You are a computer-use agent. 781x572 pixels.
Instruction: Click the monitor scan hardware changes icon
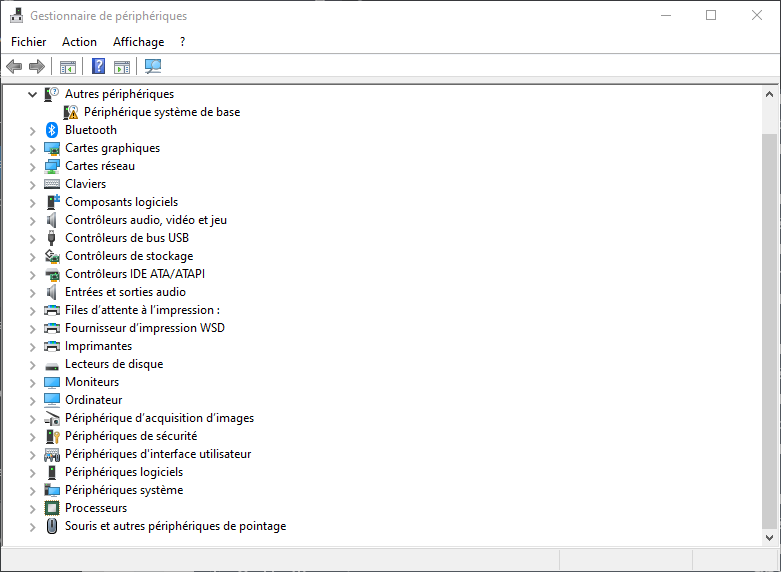[153, 67]
